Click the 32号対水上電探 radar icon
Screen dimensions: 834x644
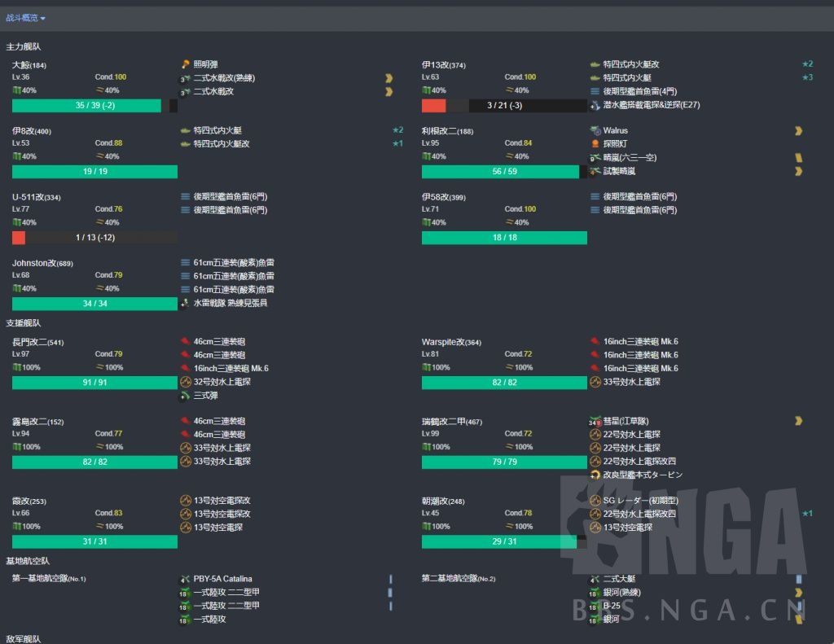(185, 380)
